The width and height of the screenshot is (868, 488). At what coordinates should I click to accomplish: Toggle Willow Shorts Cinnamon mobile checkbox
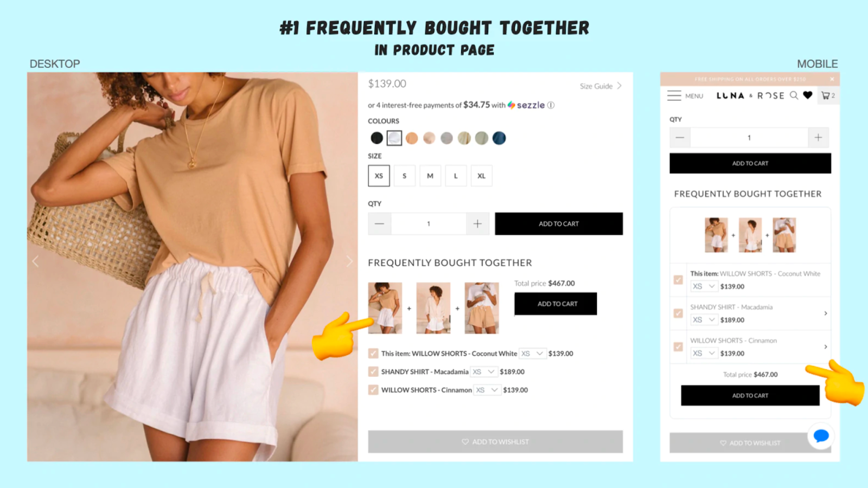(678, 346)
